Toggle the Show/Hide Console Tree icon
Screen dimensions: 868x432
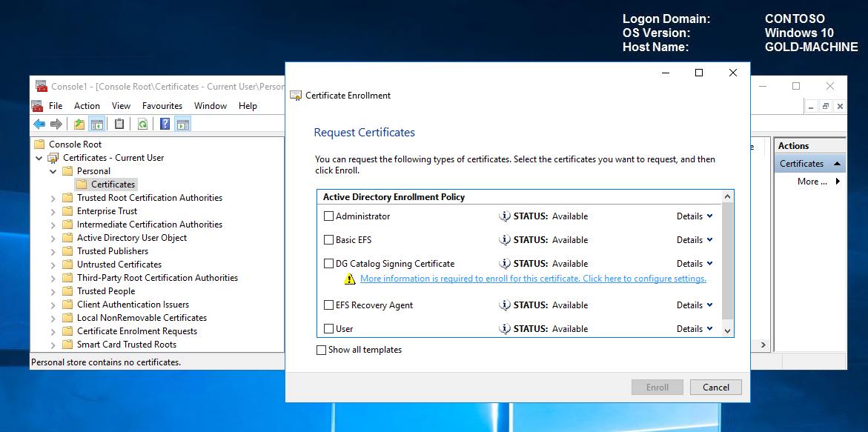(x=97, y=124)
